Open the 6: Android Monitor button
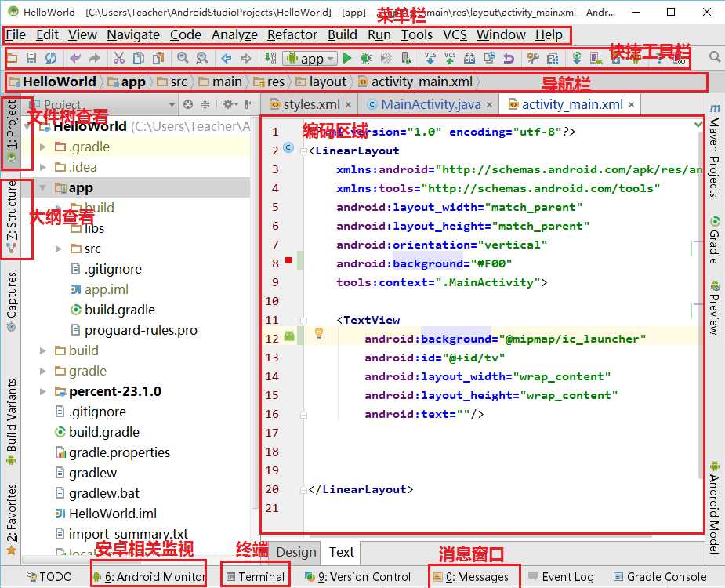 [x=149, y=577]
